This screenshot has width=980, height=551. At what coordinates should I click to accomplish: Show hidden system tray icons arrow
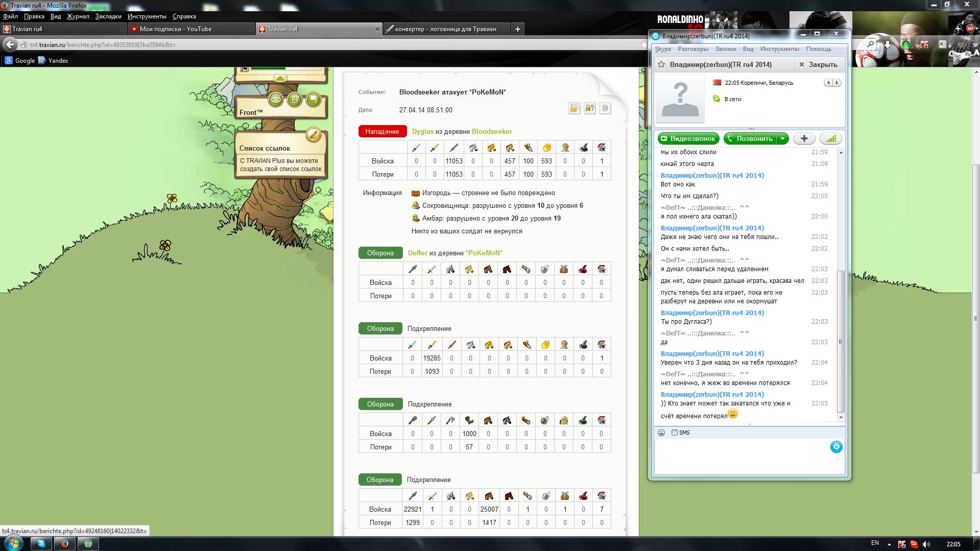pyautogui.click(x=889, y=544)
